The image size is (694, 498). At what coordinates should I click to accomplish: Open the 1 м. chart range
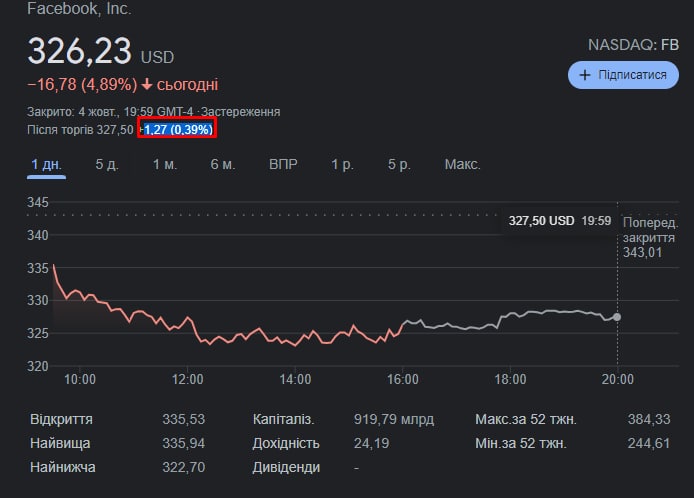(x=165, y=165)
